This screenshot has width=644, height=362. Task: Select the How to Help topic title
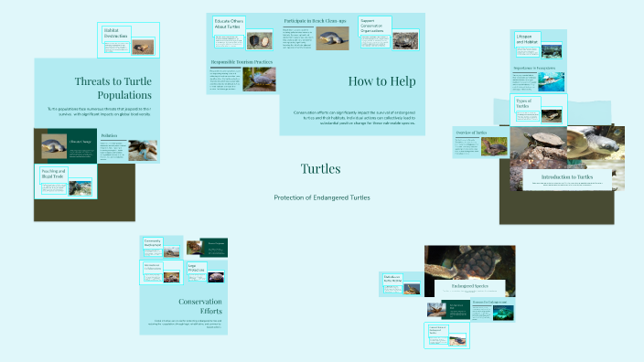click(382, 81)
